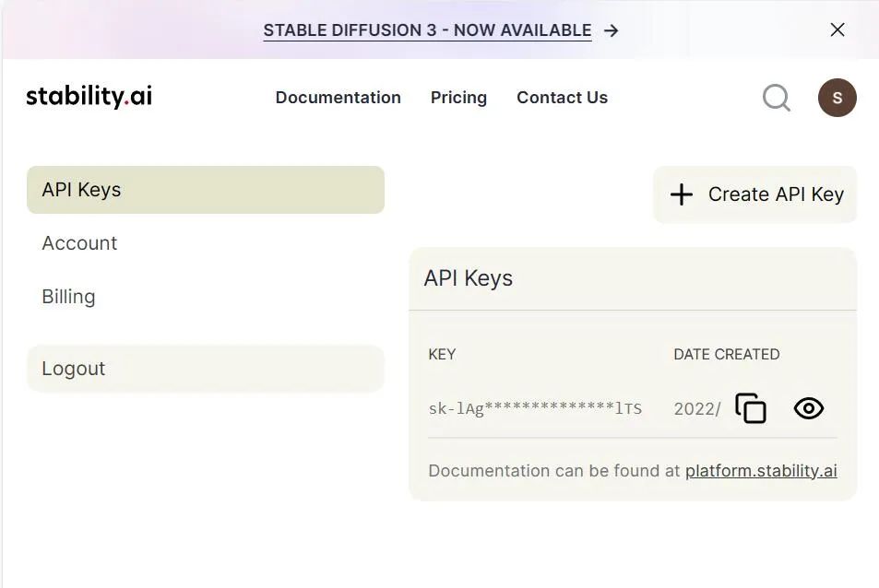This screenshot has width=879, height=588.
Task: Click the stability.ai logo
Action: [x=89, y=97]
